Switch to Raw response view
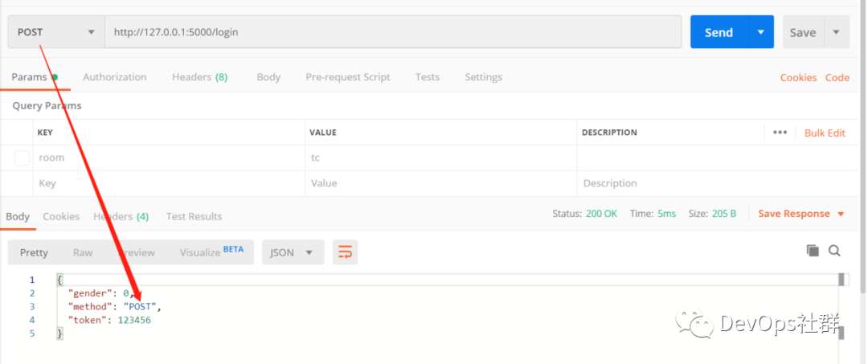Image resolution: width=868 pixels, height=364 pixels. pyautogui.click(x=83, y=252)
